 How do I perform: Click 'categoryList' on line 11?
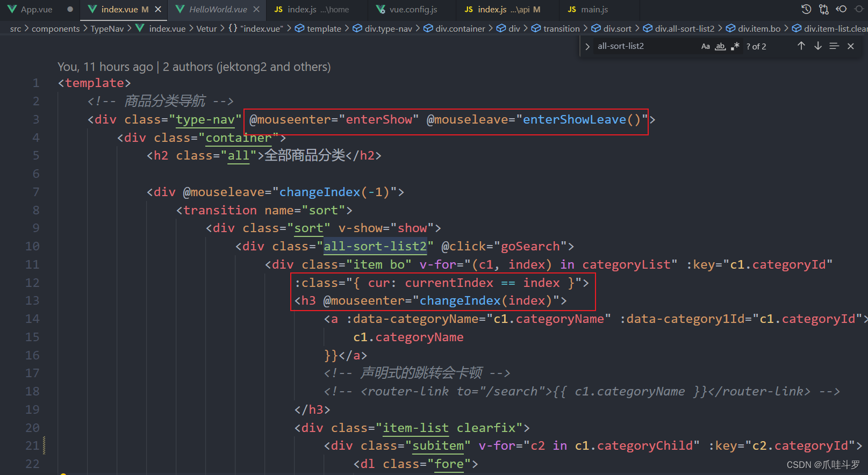coord(627,264)
